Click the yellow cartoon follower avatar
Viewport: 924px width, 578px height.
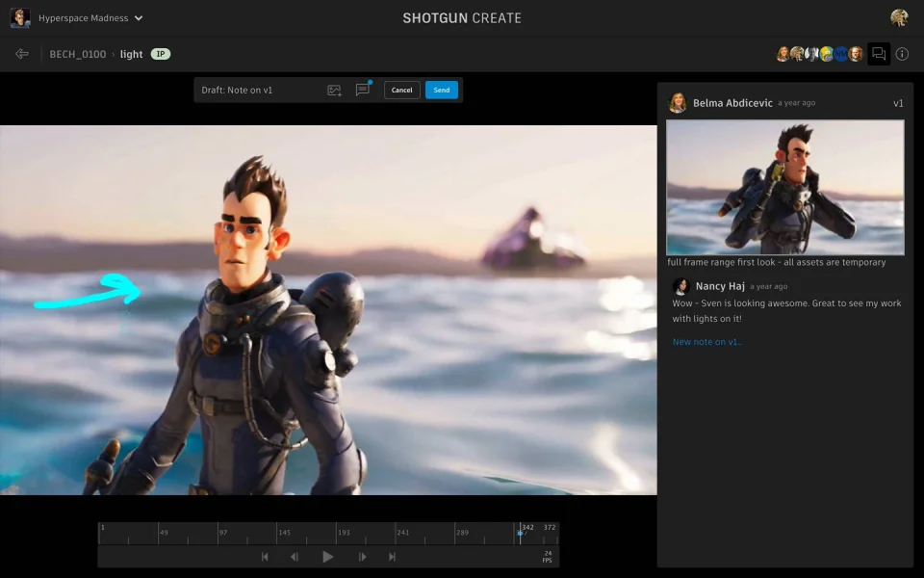point(827,54)
